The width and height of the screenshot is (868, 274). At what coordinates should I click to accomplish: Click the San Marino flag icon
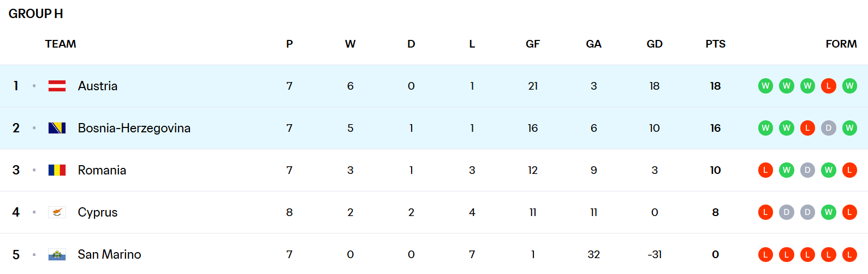57,254
